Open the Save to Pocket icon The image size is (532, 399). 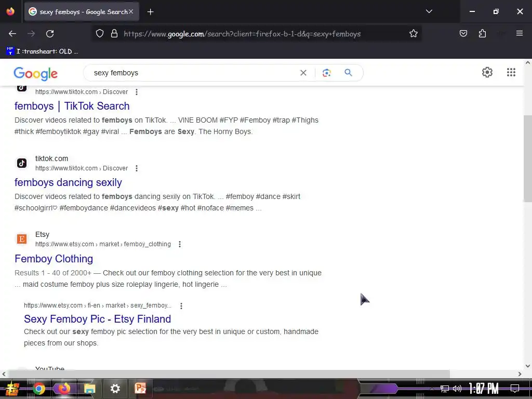[463, 34]
